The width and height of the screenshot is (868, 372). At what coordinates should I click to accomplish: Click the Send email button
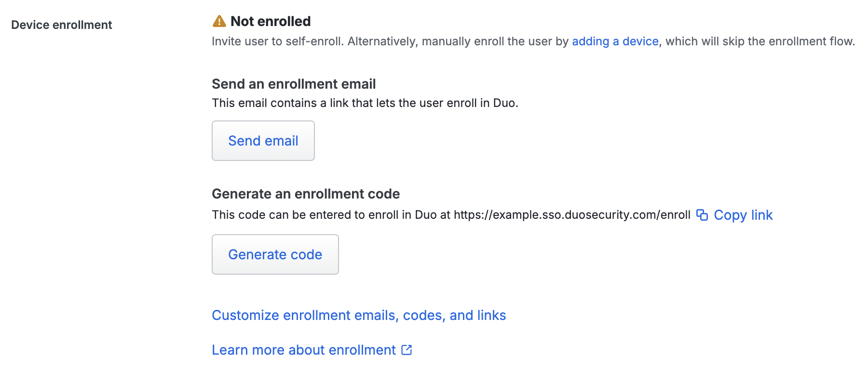[263, 140]
